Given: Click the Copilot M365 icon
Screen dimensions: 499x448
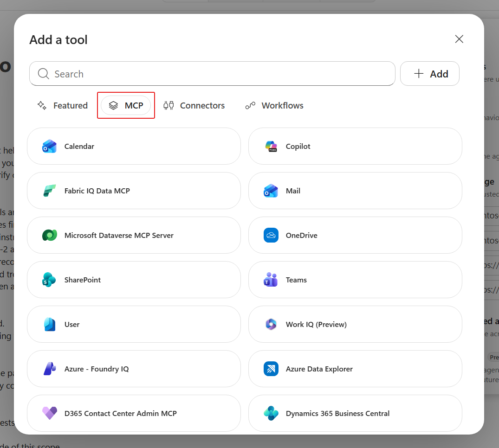Looking at the screenshot, I should pos(271,146).
